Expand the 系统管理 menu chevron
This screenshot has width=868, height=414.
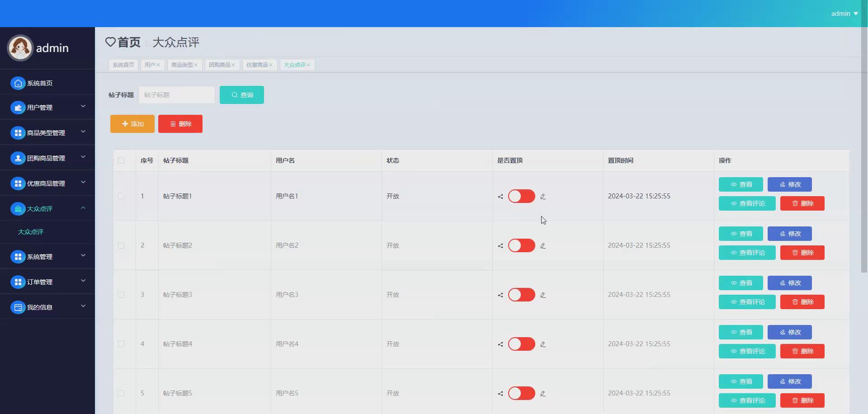[x=83, y=255]
